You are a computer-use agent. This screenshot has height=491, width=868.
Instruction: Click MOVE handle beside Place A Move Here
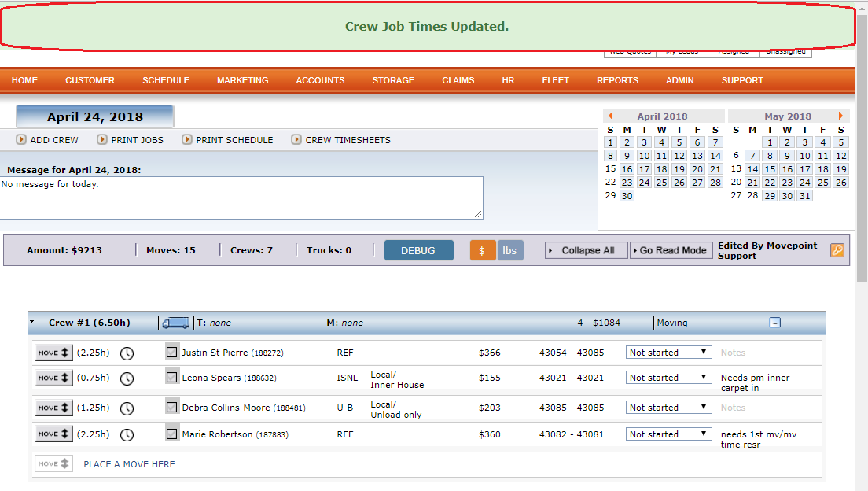(x=53, y=463)
